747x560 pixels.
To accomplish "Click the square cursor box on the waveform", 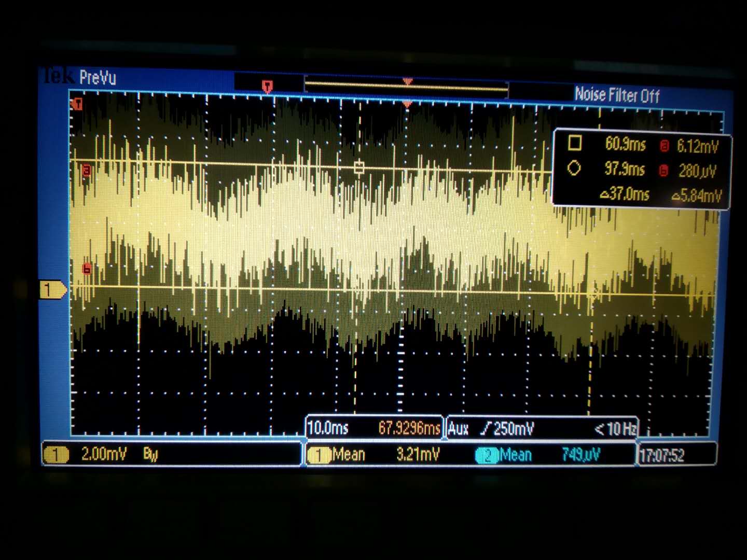I will (x=358, y=168).
